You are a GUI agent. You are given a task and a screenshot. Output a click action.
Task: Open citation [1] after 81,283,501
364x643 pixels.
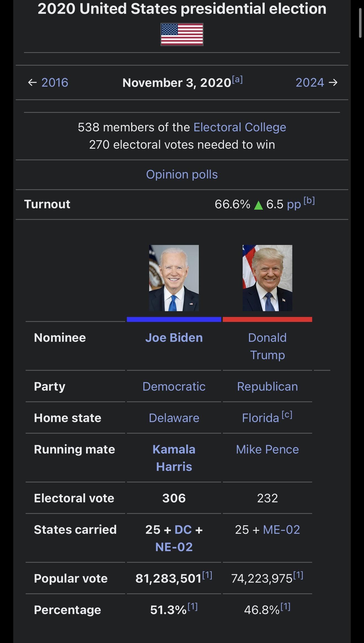pos(207,575)
